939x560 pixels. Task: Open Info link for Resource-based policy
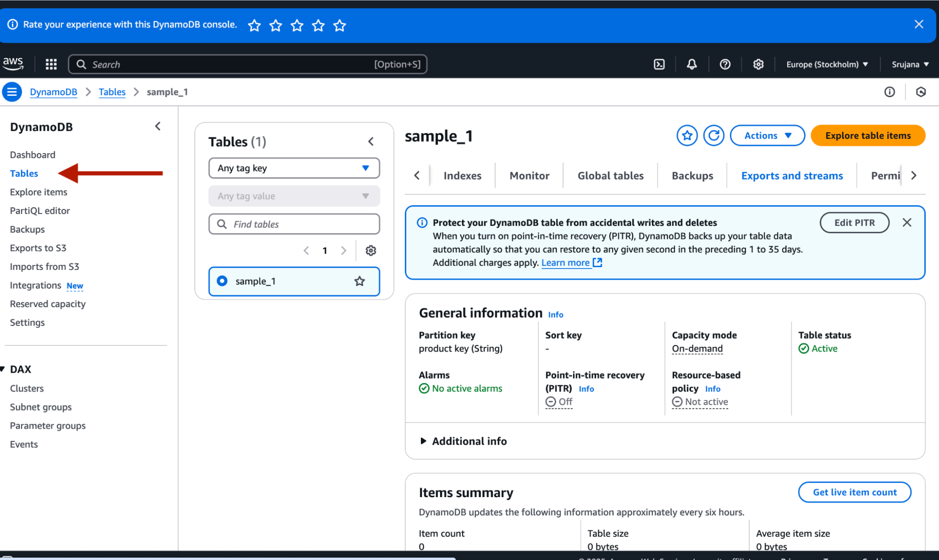[x=713, y=389]
